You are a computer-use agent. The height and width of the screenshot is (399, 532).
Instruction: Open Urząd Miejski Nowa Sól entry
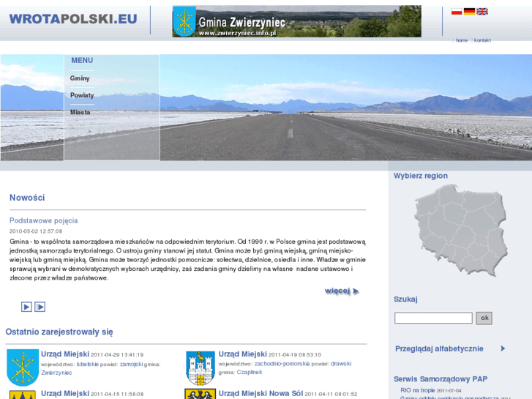261,394
